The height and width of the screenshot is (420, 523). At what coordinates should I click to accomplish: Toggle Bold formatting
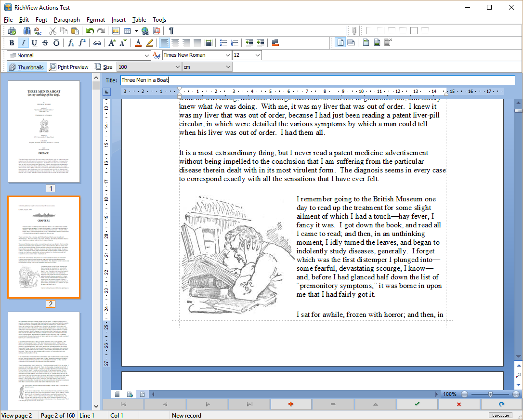click(x=12, y=43)
